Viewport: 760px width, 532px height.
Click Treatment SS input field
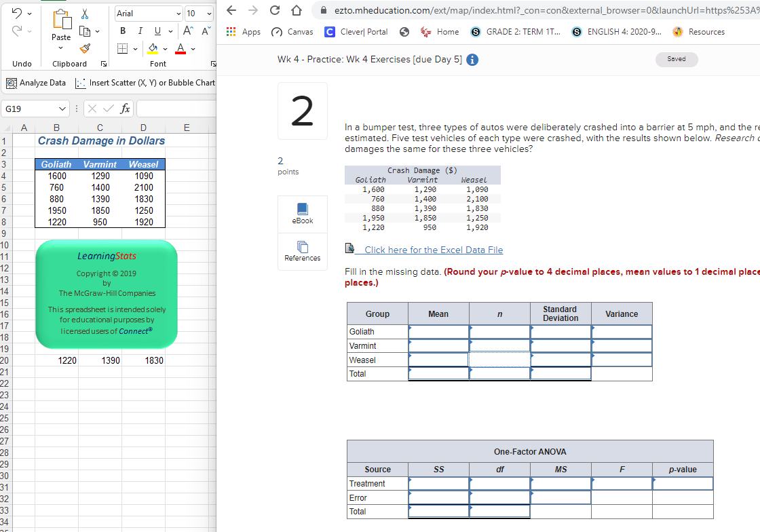(438, 484)
